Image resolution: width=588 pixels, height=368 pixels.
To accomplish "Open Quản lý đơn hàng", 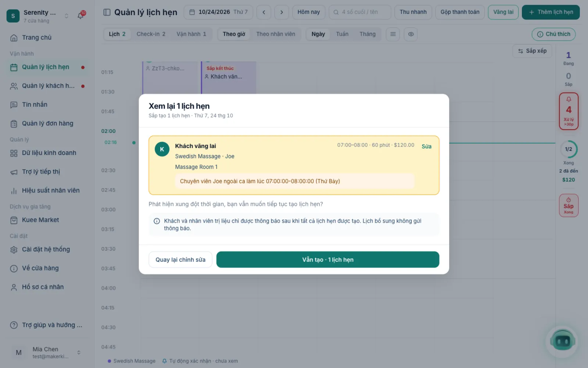I will [x=47, y=124].
